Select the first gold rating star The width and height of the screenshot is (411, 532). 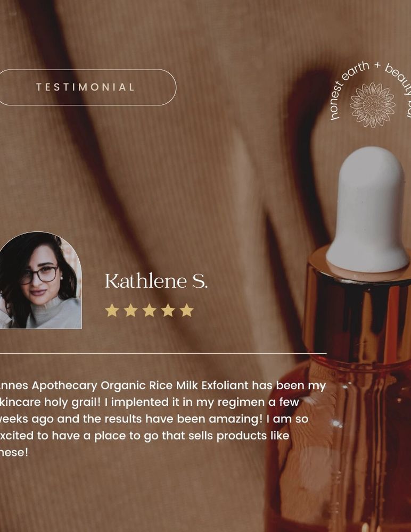(x=112, y=310)
